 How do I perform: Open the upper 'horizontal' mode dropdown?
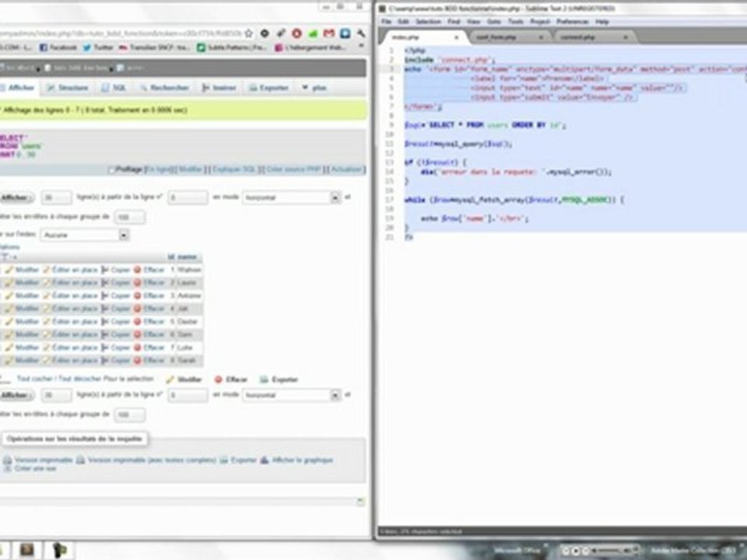click(292, 198)
